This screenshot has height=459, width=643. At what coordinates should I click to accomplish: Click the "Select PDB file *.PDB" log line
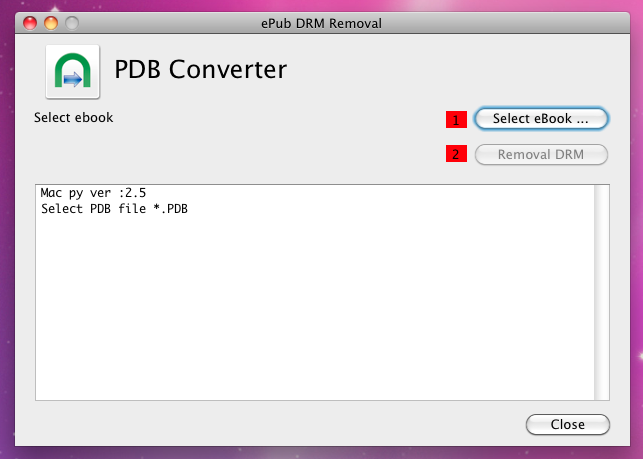114,209
